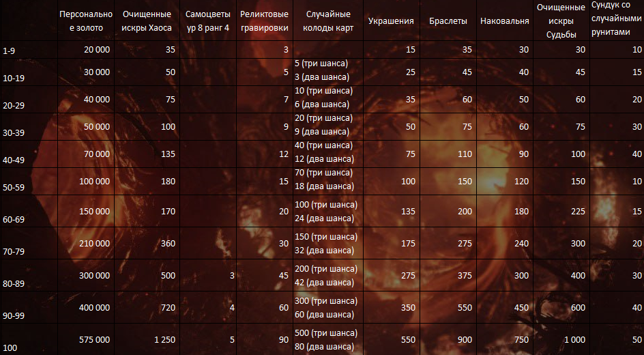Select the 'Реликтовые гравировки' column header
The width and height of the screenshot is (644, 355).
pyautogui.click(x=265, y=21)
